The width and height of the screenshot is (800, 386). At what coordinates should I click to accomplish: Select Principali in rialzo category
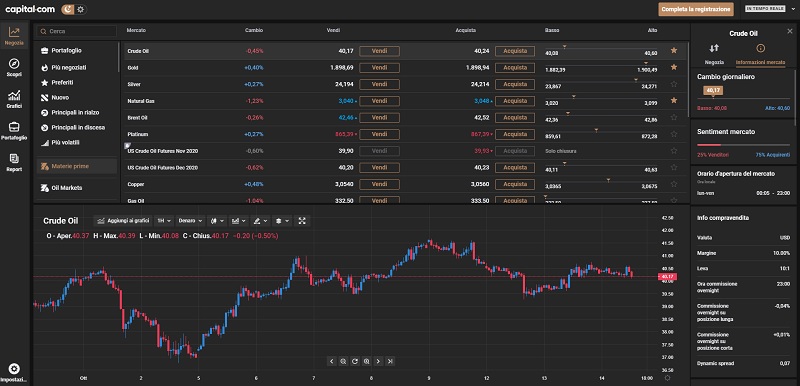(x=70, y=112)
